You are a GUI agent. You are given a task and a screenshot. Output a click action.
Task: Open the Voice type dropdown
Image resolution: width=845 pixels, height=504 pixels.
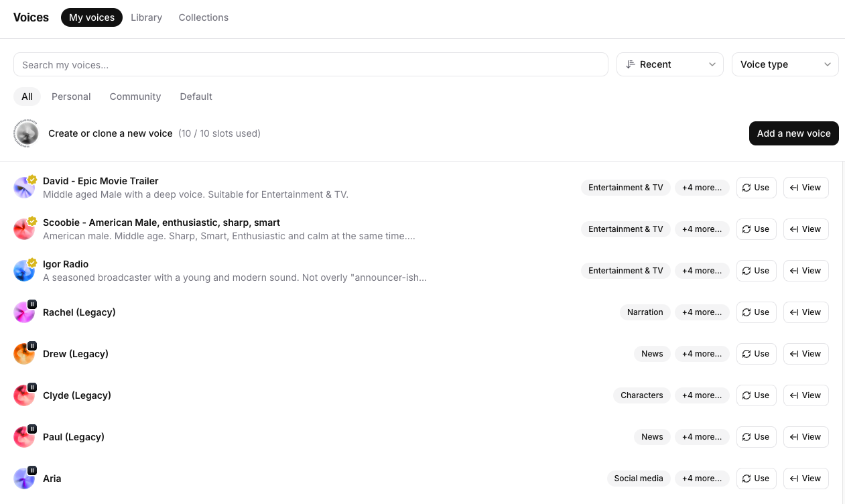click(x=785, y=64)
